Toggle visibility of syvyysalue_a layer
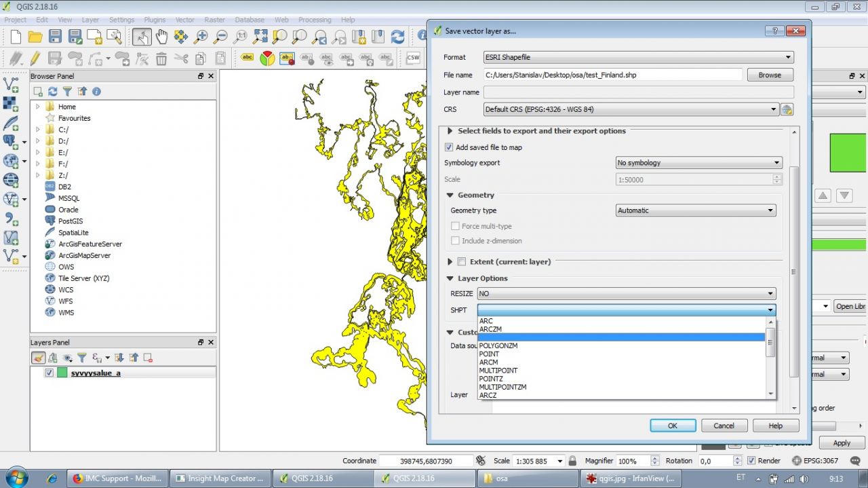Viewport: 868px width, 488px height. point(49,373)
